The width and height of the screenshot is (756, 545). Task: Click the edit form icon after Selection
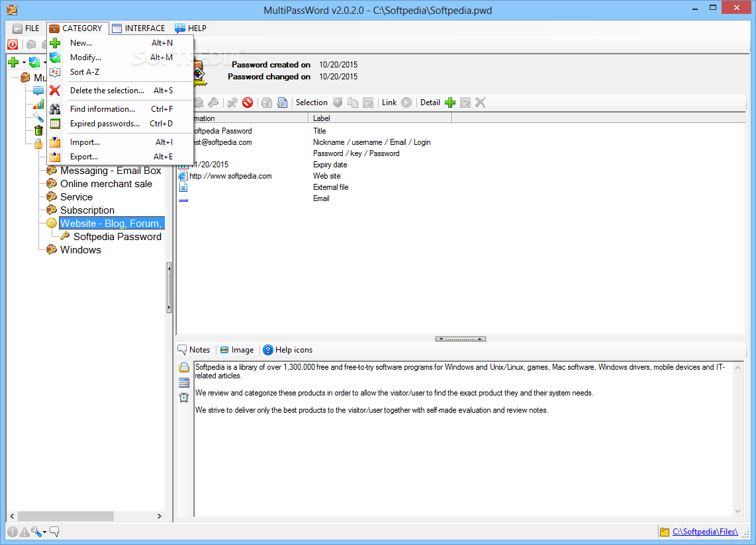pyautogui.click(x=368, y=102)
